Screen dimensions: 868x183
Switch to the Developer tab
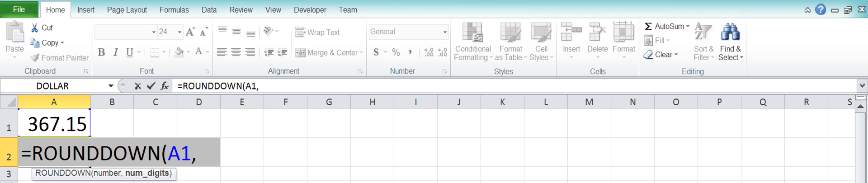tap(310, 10)
